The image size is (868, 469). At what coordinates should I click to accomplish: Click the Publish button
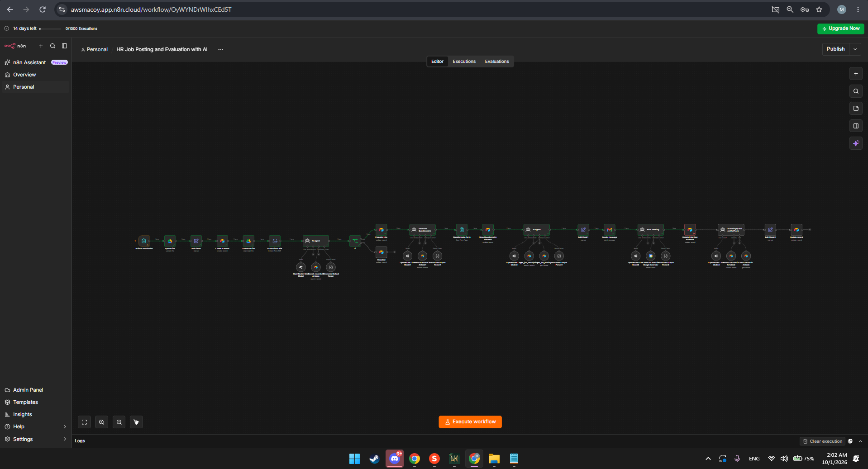[x=835, y=49]
